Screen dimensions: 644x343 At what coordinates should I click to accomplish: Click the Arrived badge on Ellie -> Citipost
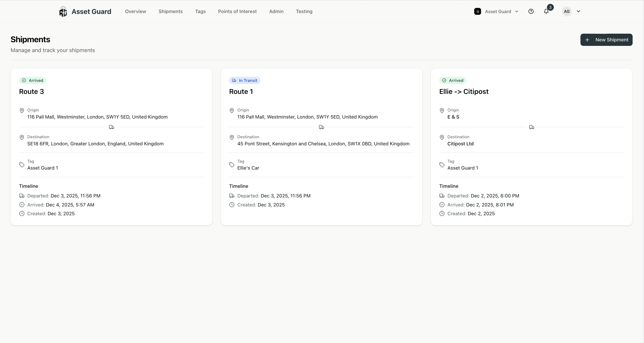coord(453,80)
